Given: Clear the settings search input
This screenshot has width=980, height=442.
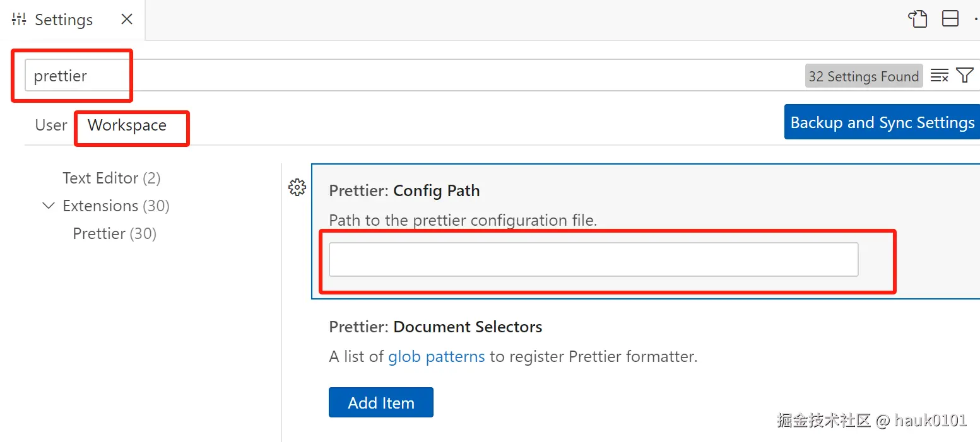Looking at the screenshot, I should 940,76.
